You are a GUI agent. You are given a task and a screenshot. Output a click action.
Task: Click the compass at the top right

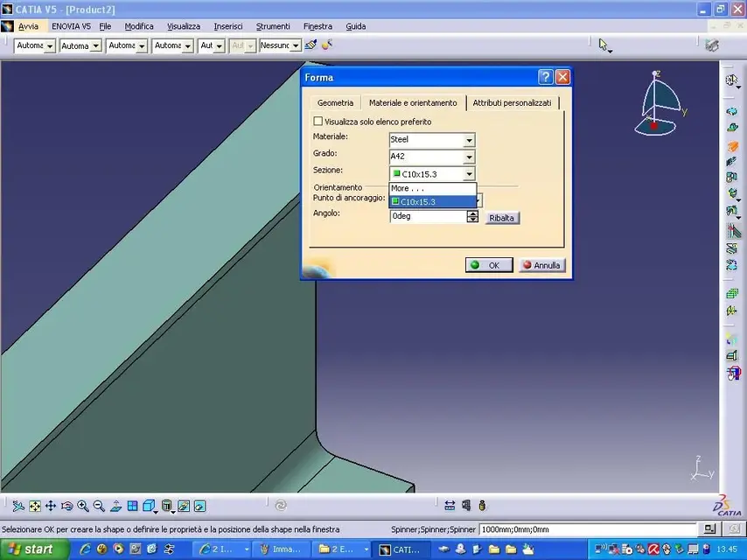coord(660,104)
